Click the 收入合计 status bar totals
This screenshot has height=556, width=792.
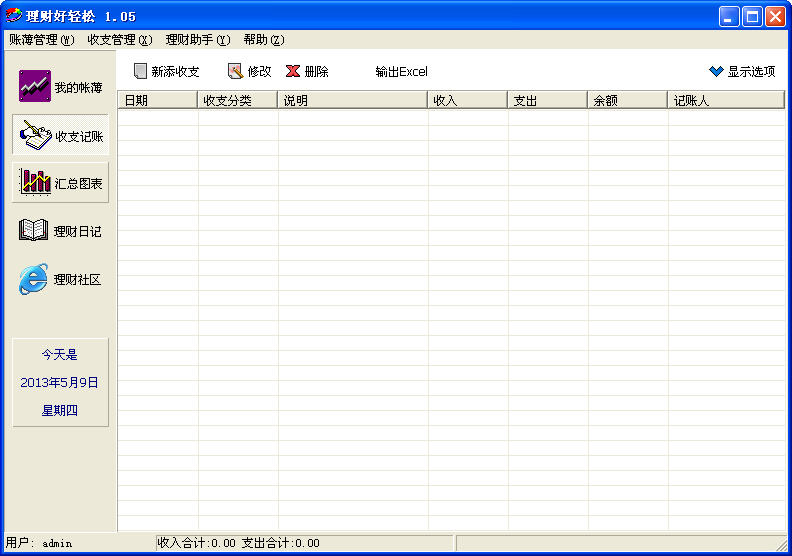[238, 543]
